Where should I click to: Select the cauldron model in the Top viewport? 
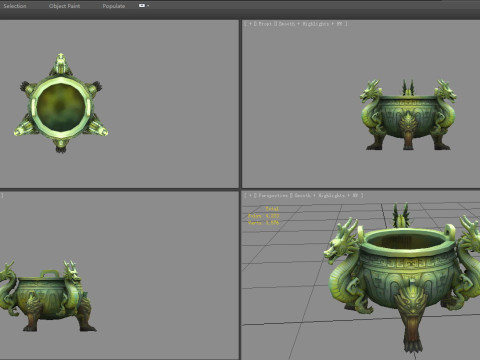click(x=61, y=103)
